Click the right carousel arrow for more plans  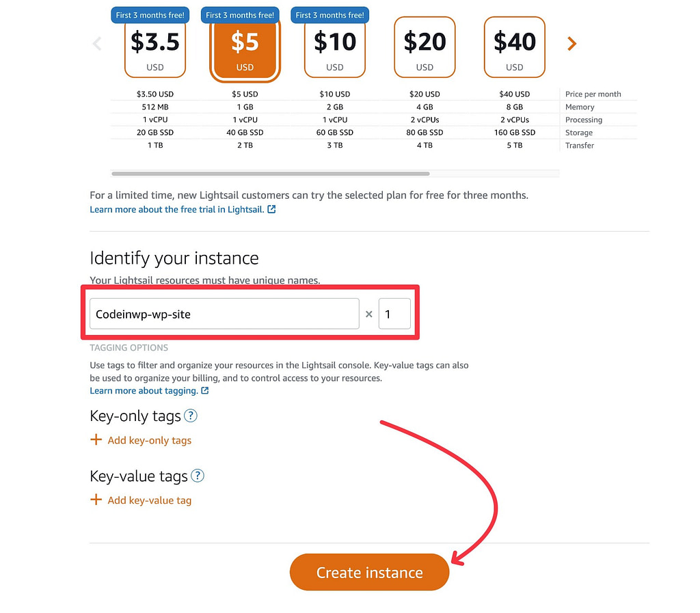571,43
